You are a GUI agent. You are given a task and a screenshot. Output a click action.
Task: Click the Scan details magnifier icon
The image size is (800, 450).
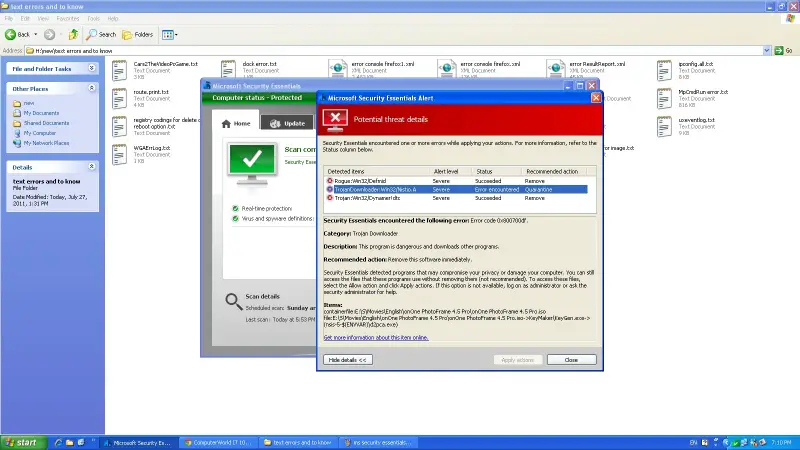click(234, 302)
